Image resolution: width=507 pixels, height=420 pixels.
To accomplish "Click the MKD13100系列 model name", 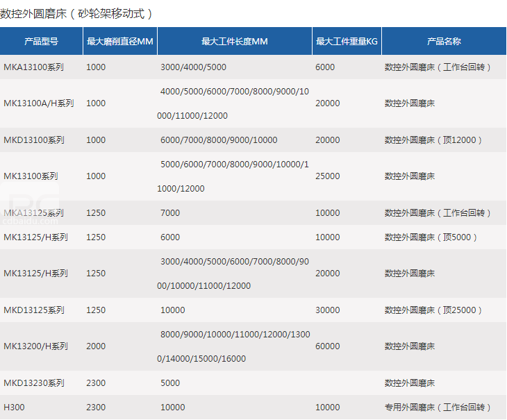I will click(x=34, y=140).
